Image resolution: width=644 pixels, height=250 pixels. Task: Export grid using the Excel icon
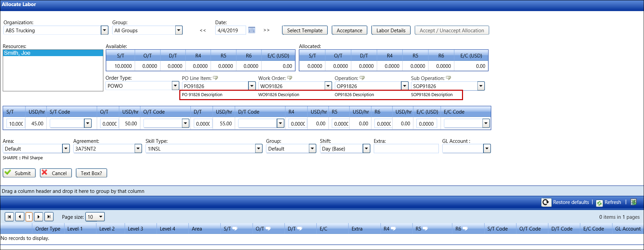click(634, 202)
